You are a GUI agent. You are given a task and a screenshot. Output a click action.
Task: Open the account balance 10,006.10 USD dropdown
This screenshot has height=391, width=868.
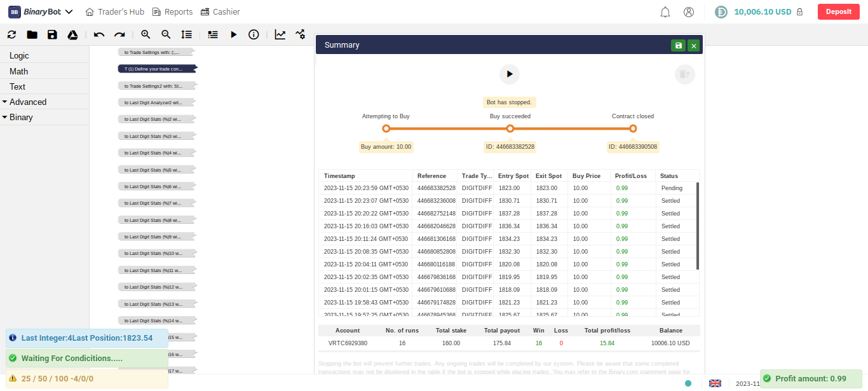point(761,12)
